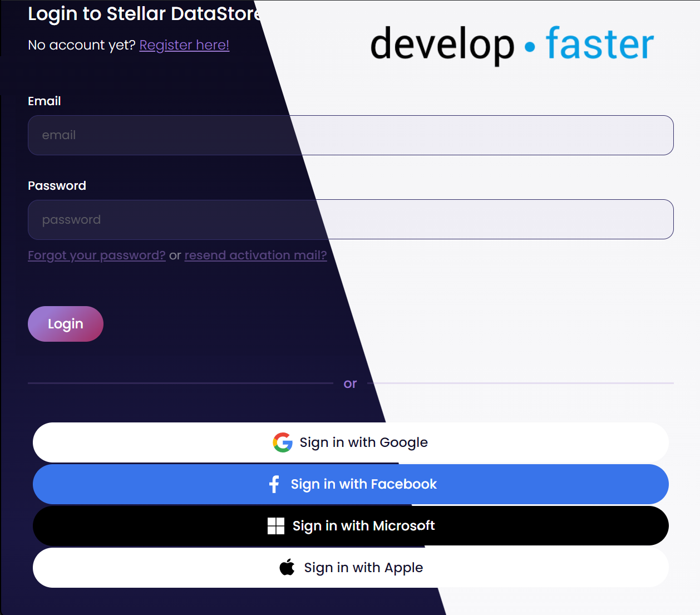Choose Sign in with Microsoft
This screenshot has height=615, width=700.
pyautogui.click(x=351, y=526)
